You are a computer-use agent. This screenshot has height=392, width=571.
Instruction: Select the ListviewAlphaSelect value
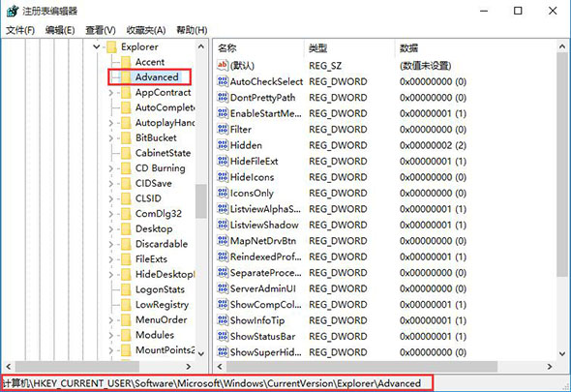tap(265, 209)
